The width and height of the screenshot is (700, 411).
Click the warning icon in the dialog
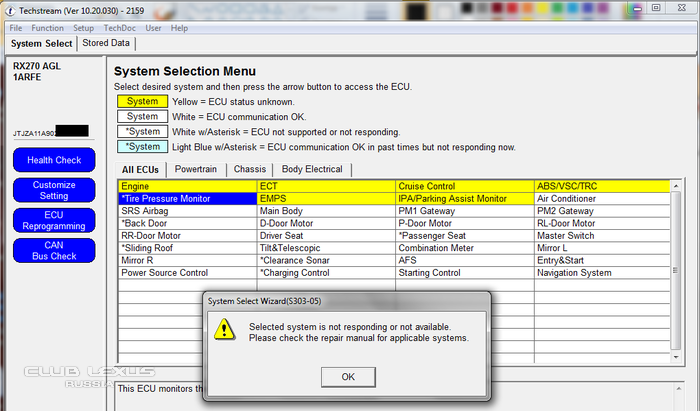tap(228, 329)
